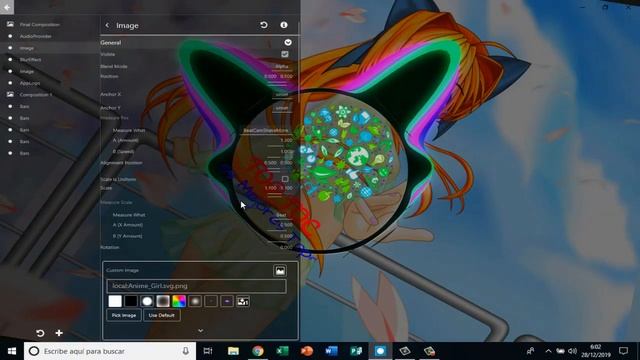Viewport: 640px width, 360px height.
Task: Open the volume control in the tray
Action: [572, 351]
